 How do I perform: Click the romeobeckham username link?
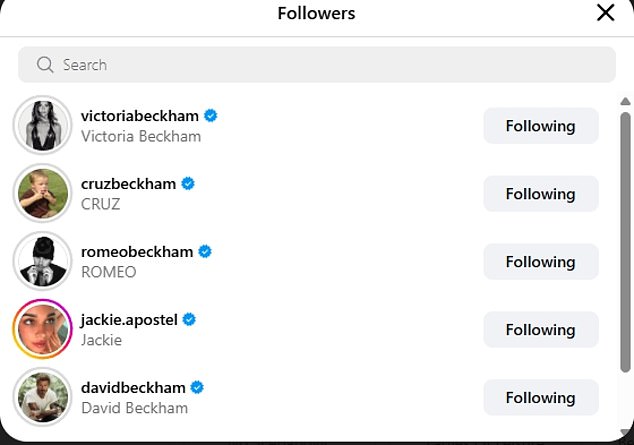[x=136, y=252]
